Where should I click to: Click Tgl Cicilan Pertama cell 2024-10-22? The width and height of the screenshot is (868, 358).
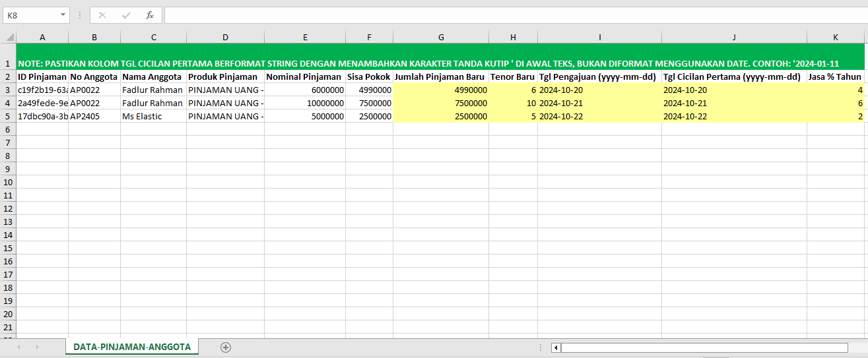[x=735, y=116]
